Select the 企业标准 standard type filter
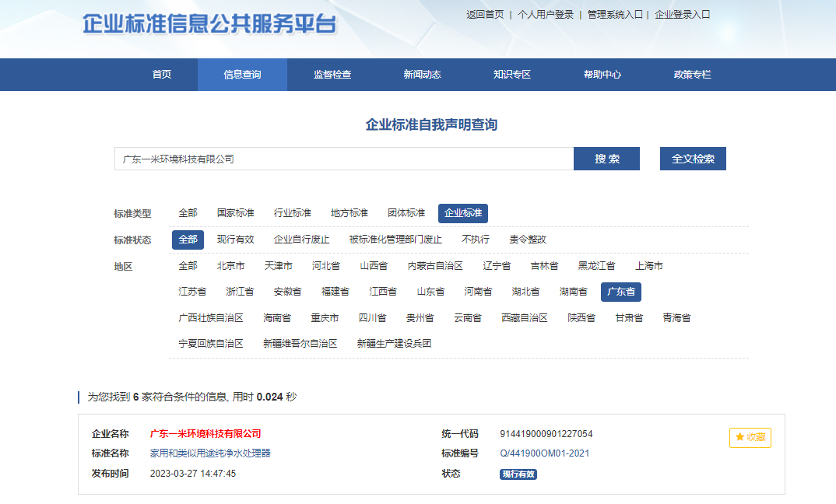The height and width of the screenshot is (504, 836). (x=462, y=213)
